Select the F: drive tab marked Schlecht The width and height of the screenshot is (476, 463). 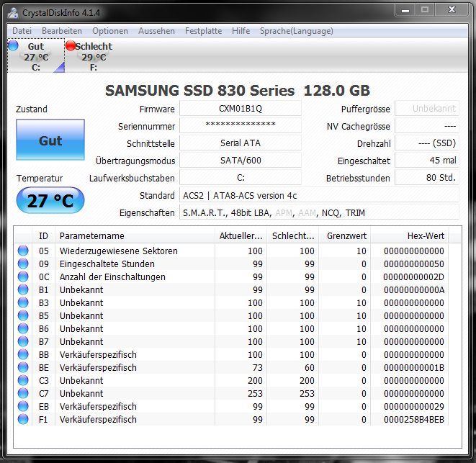point(94,56)
